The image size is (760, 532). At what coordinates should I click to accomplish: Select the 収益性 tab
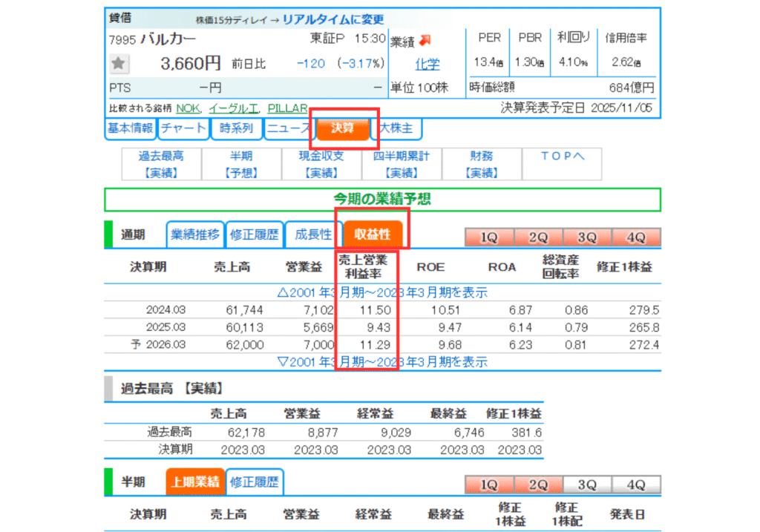[372, 234]
